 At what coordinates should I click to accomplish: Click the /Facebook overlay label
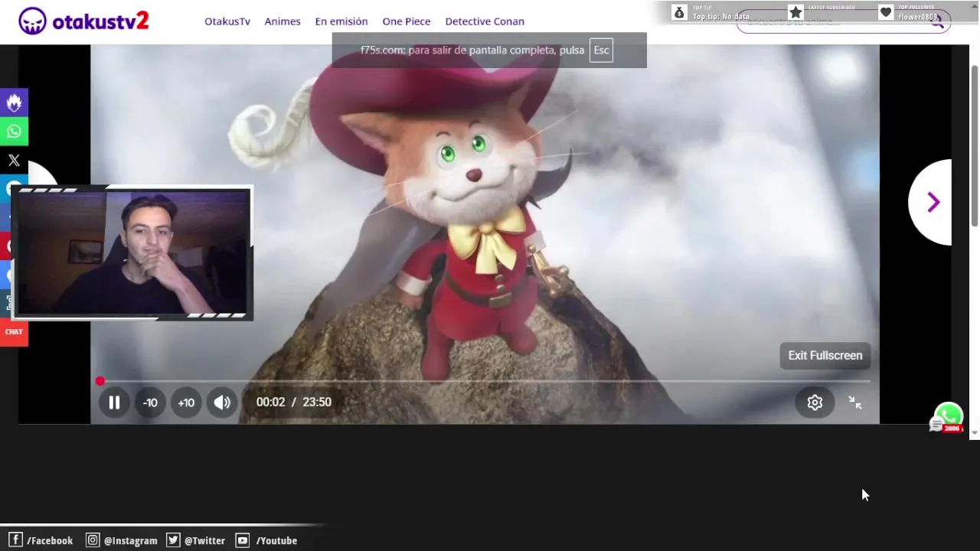(41, 540)
